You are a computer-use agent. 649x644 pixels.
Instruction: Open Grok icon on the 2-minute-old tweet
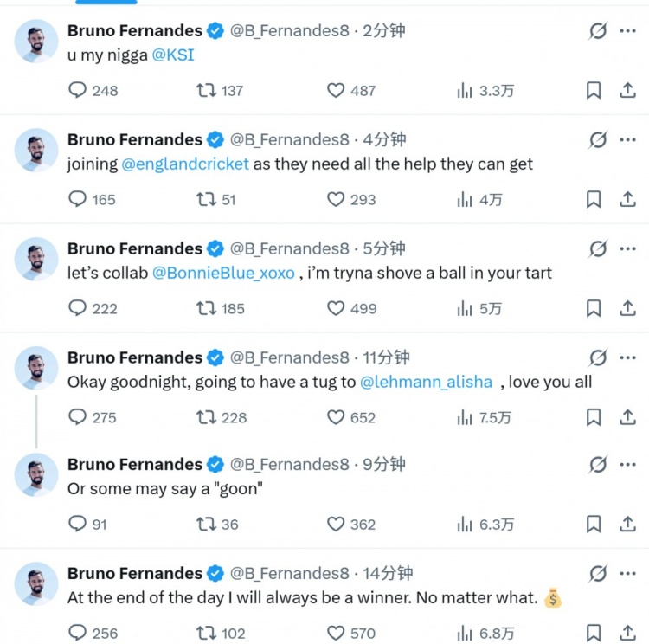pyautogui.click(x=597, y=31)
